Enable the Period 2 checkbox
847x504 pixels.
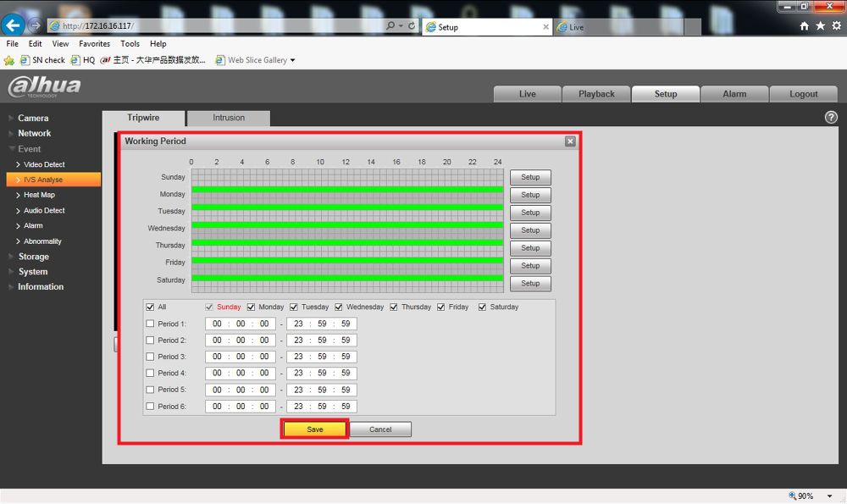click(150, 341)
